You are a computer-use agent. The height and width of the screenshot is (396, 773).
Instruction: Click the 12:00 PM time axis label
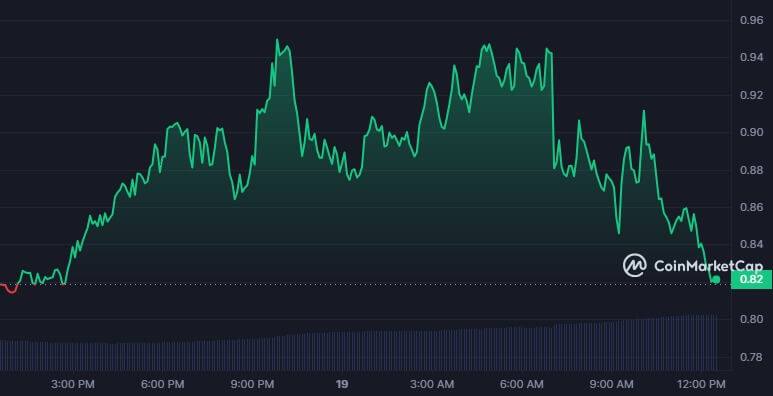[701, 384]
